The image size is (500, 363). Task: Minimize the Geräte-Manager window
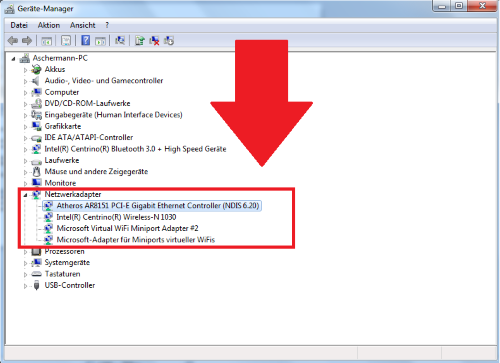point(442,6)
